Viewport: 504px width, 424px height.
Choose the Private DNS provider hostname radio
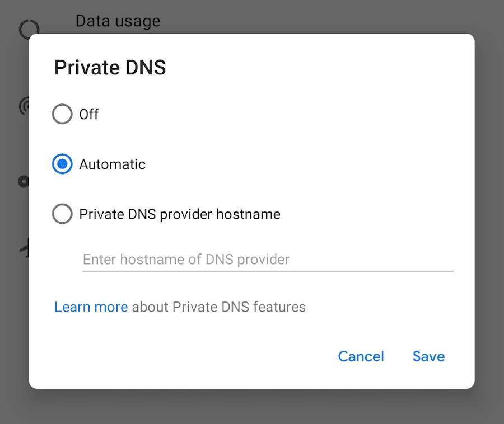point(62,214)
